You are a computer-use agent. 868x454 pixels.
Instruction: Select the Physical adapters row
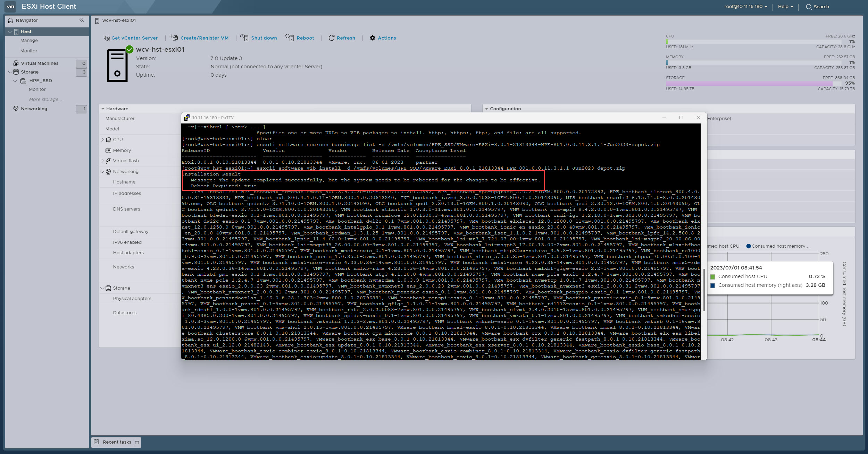click(x=132, y=299)
